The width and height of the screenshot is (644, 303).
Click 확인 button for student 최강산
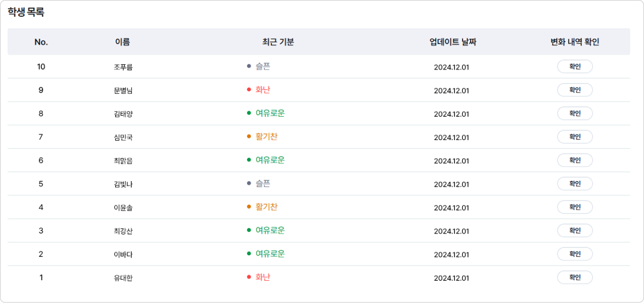(574, 230)
